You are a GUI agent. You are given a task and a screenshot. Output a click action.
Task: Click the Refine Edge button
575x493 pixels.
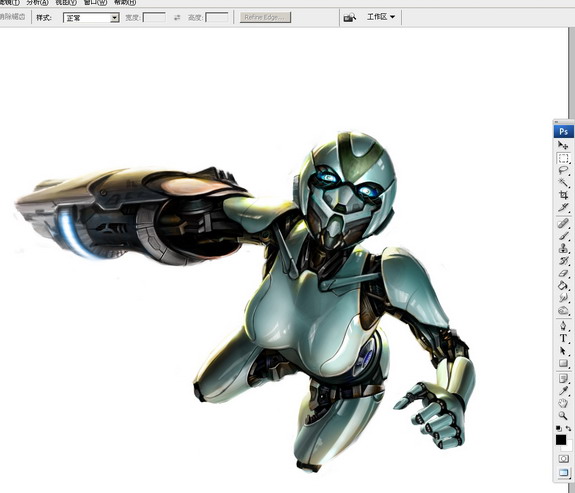(x=265, y=17)
